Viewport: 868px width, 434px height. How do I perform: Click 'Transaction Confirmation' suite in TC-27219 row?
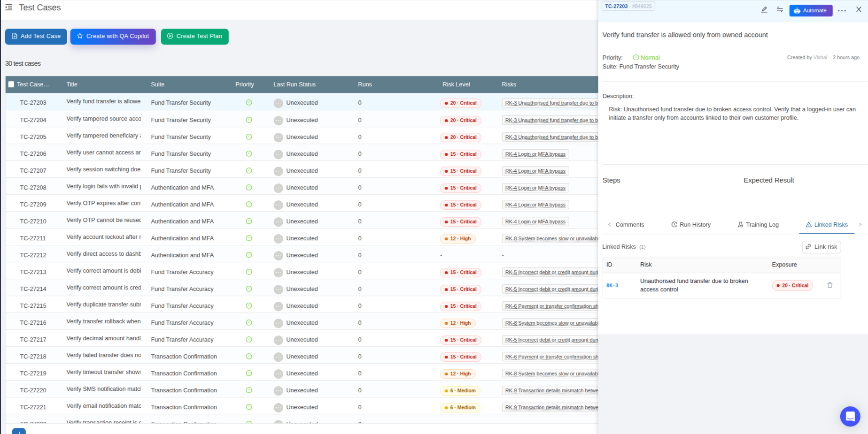[184, 373]
